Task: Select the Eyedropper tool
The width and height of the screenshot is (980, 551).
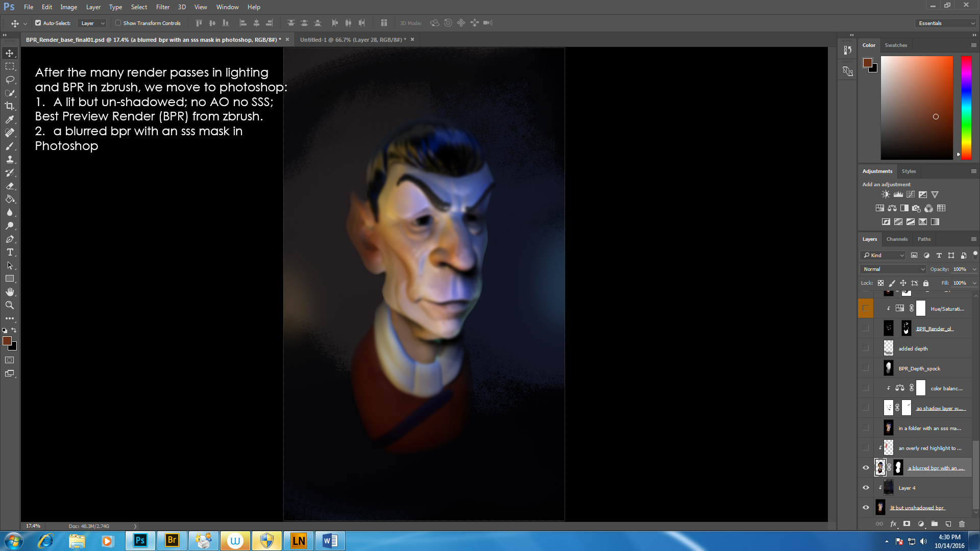Action: (10, 119)
